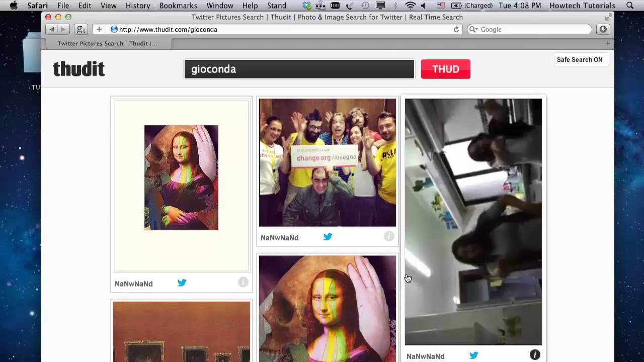This screenshot has width=644, height=362.
Task: Open the dark info icon on sideways kitchen photo
Action: click(x=535, y=355)
